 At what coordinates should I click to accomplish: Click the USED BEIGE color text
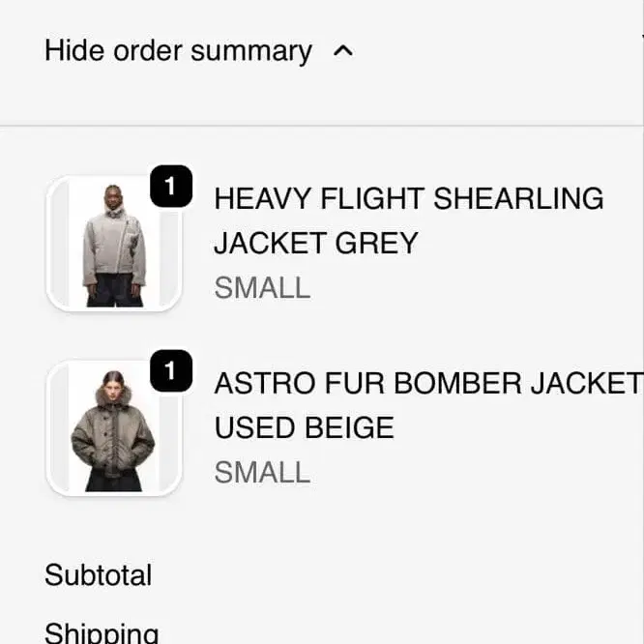pyautogui.click(x=304, y=428)
